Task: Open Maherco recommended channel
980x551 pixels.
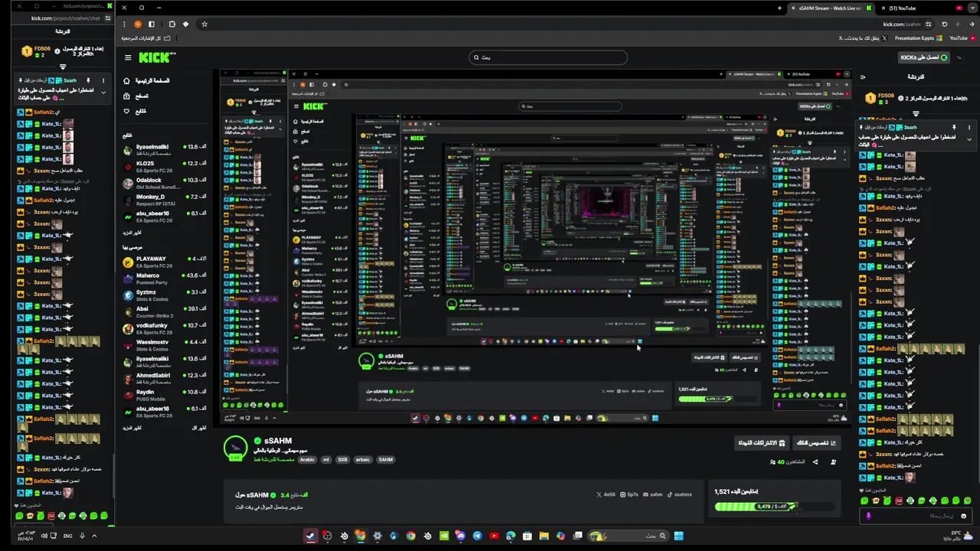Action: coord(164,279)
